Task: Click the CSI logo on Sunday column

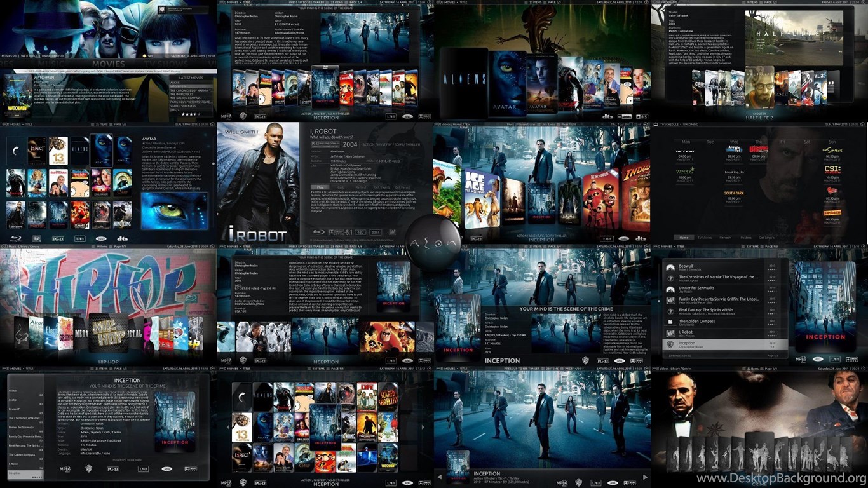Action: coord(832,170)
